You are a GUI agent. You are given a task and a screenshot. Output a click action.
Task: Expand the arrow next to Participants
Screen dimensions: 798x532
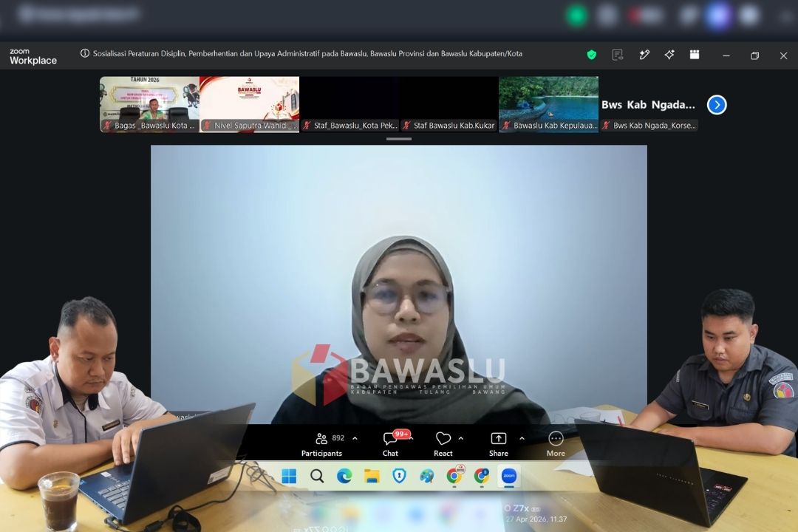tap(355, 438)
